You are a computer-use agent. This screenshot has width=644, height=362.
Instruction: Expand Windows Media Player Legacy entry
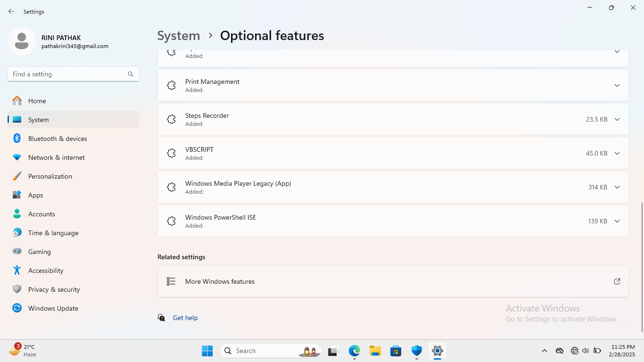click(617, 187)
